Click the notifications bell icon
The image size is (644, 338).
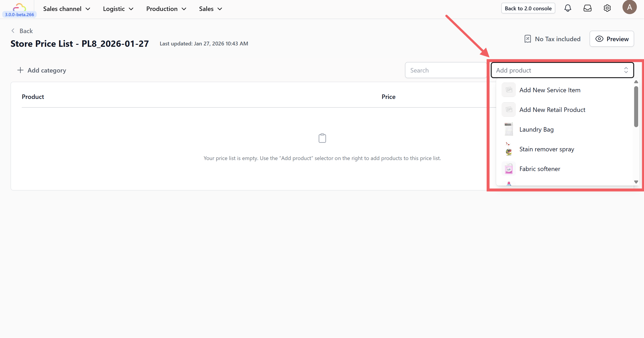point(568,8)
